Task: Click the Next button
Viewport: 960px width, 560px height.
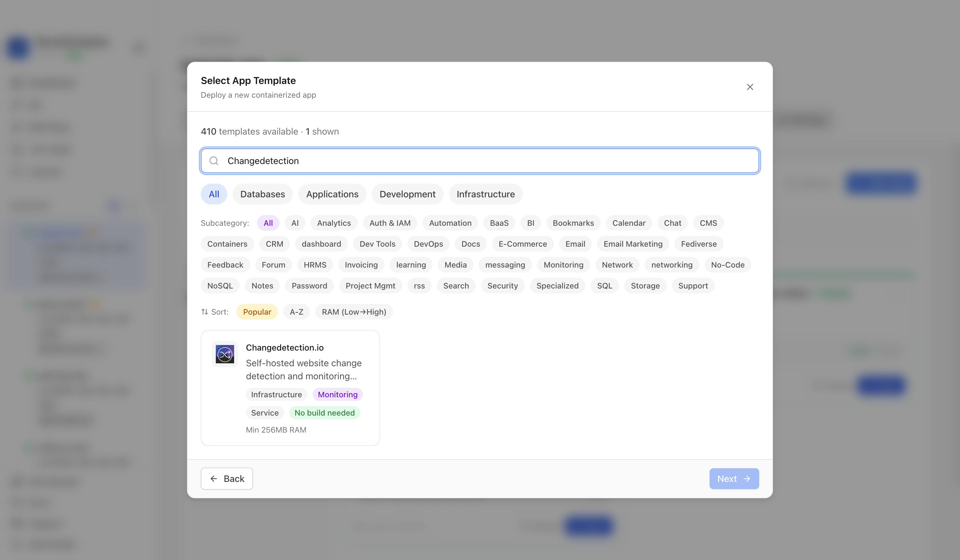Action: pos(734,479)
